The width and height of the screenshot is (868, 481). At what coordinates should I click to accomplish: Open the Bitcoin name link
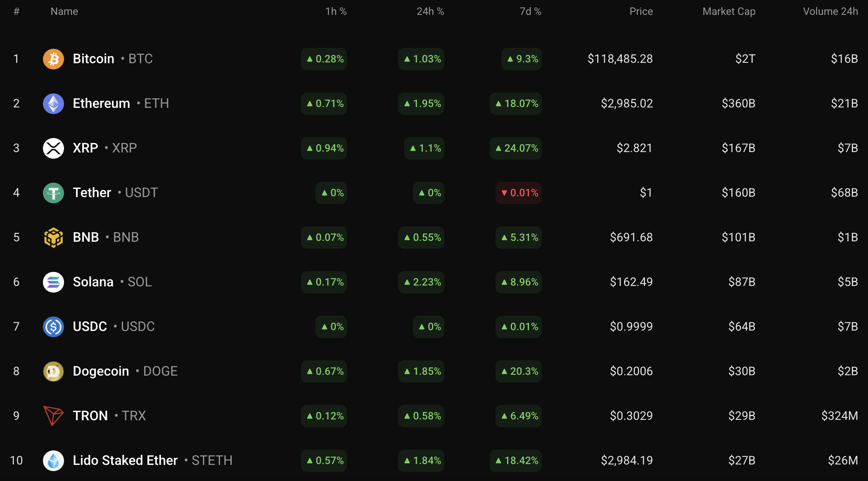[x=93, y=59]
